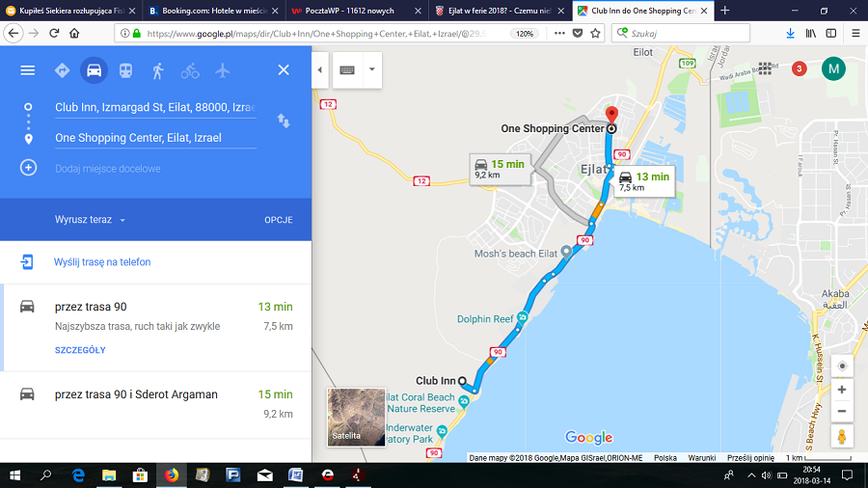Expand the Wyrusz teraz dropdown

point(90,220)
